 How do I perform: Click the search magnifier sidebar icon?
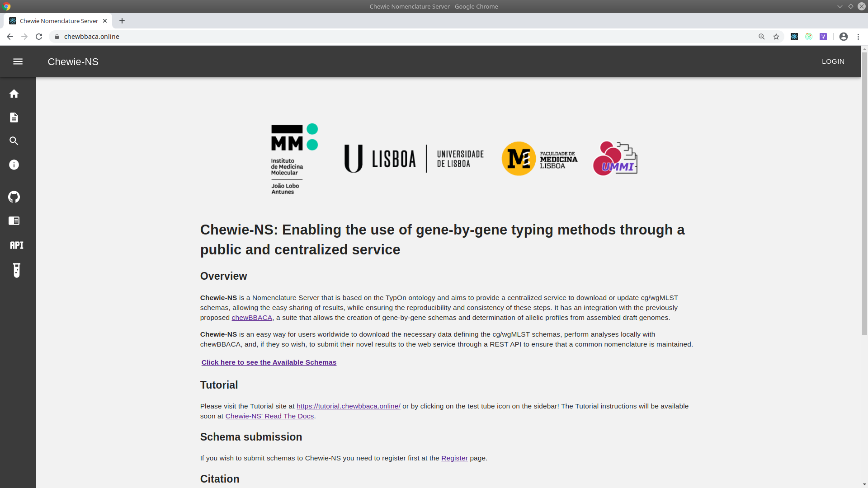click(14, 141)
